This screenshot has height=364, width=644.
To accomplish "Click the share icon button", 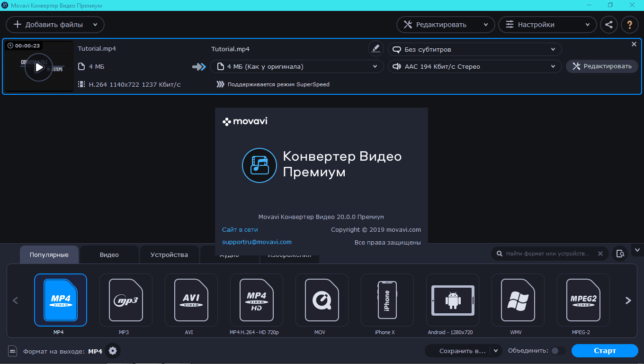I will click(x=609, y=25).
